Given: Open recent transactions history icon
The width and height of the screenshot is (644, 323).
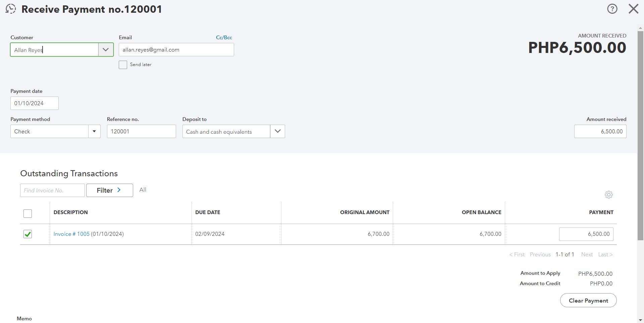Looking at the screenshot, I should (11, 9).
